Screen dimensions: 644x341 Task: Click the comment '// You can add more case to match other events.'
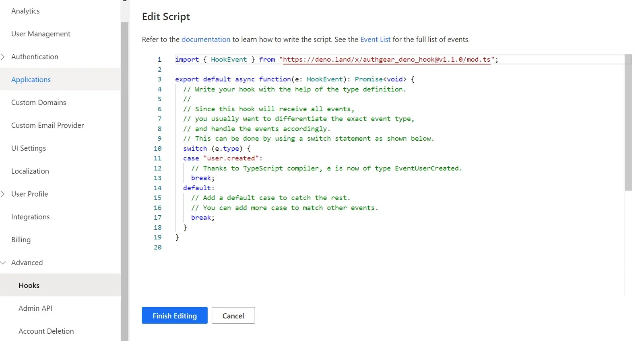tap(285, 208)
